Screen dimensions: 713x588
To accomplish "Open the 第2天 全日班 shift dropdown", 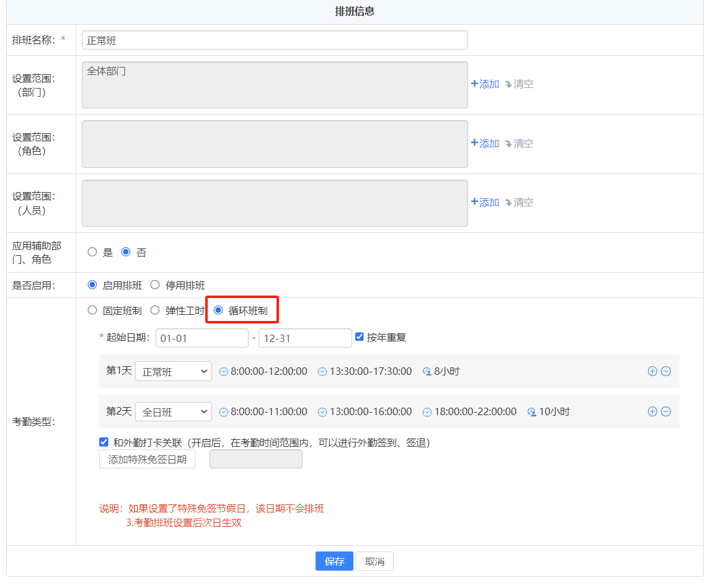I will [174, 412].
